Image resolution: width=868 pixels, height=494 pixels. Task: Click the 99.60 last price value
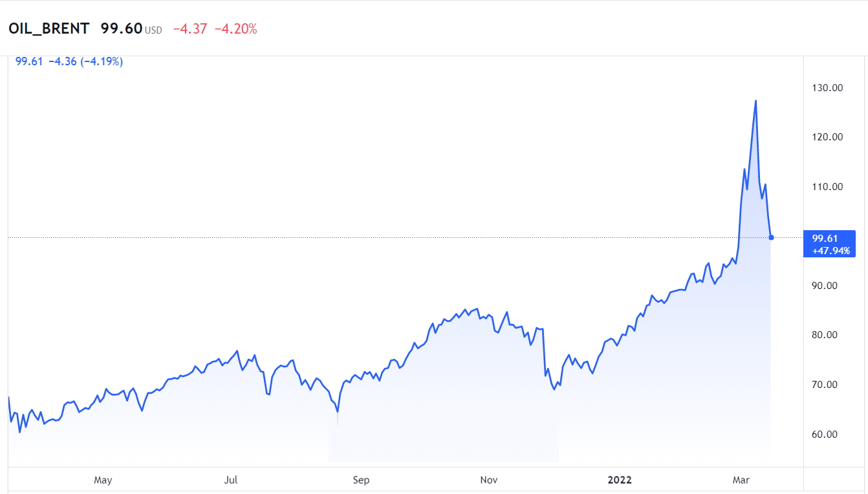coord(121,29)
